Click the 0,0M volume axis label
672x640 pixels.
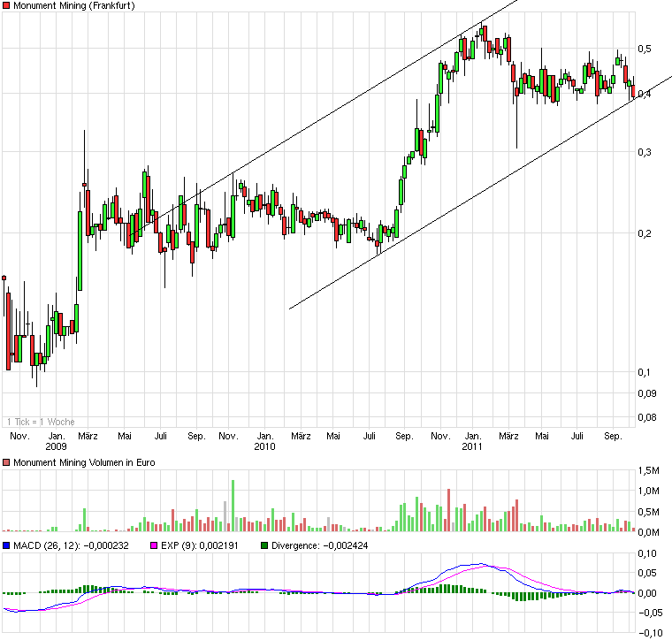point(648,532)
